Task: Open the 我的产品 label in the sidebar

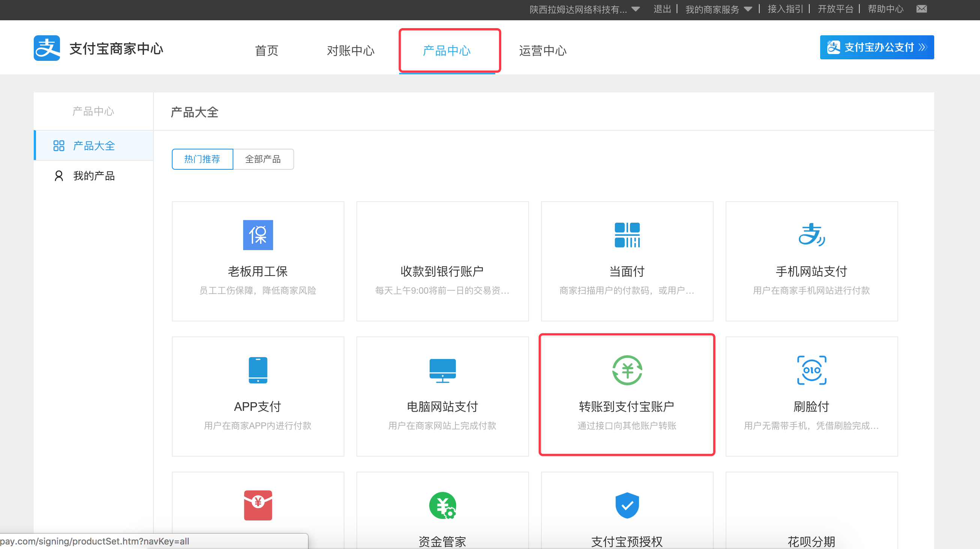Action: tap(94, 176)
